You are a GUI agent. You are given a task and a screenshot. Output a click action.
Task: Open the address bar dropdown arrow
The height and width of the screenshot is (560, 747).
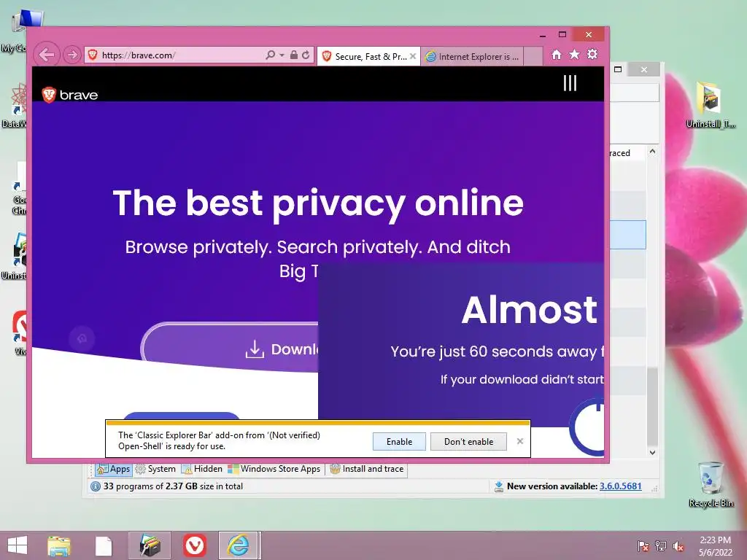(x=282, y=55)
